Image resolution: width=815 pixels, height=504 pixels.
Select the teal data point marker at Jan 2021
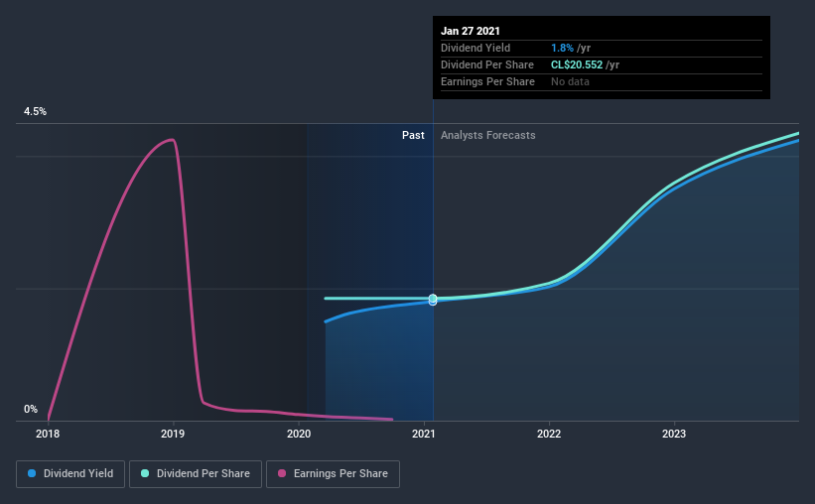[433, 299]
